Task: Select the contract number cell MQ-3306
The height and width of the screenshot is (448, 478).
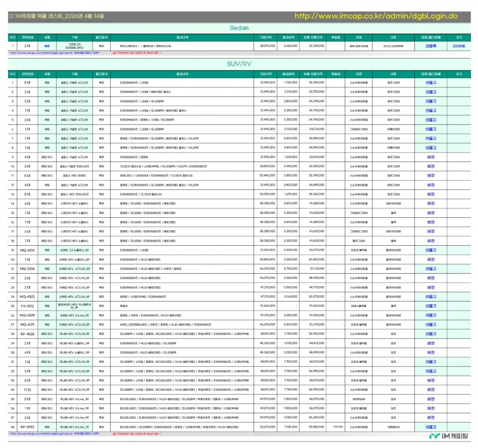Action: (x=27, y=269)
